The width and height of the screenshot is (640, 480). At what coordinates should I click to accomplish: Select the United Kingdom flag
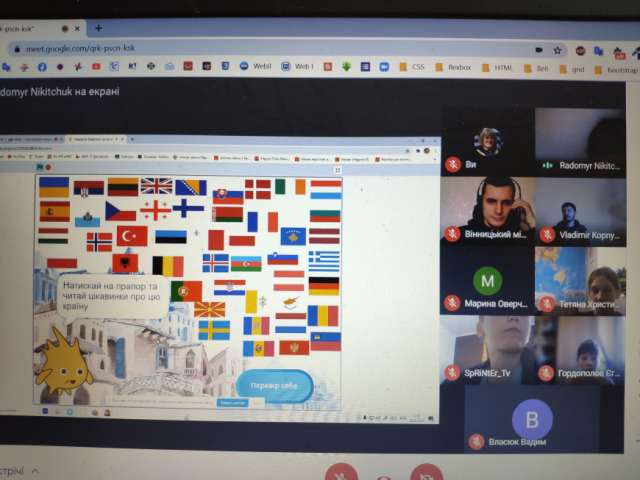click(156, 185)
